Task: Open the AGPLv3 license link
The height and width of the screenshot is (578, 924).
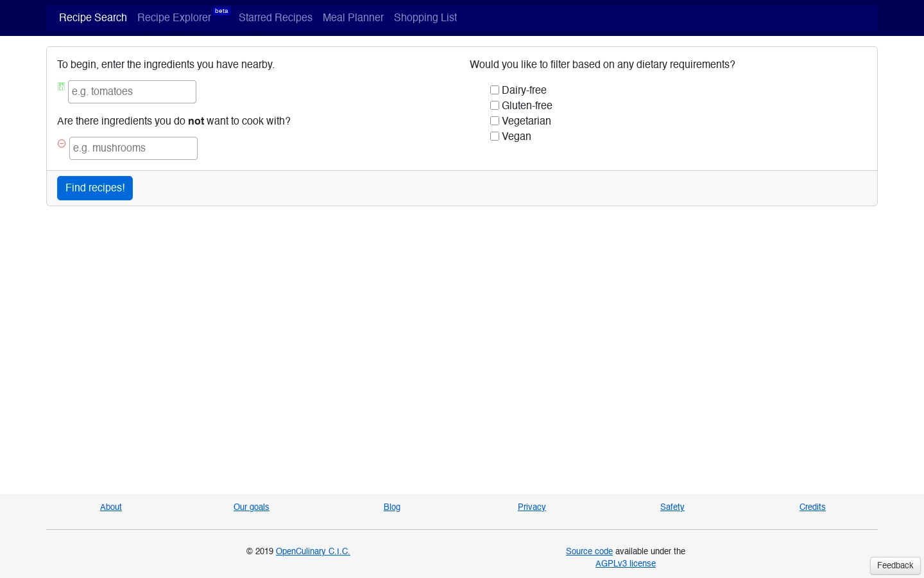Action: 626,563
